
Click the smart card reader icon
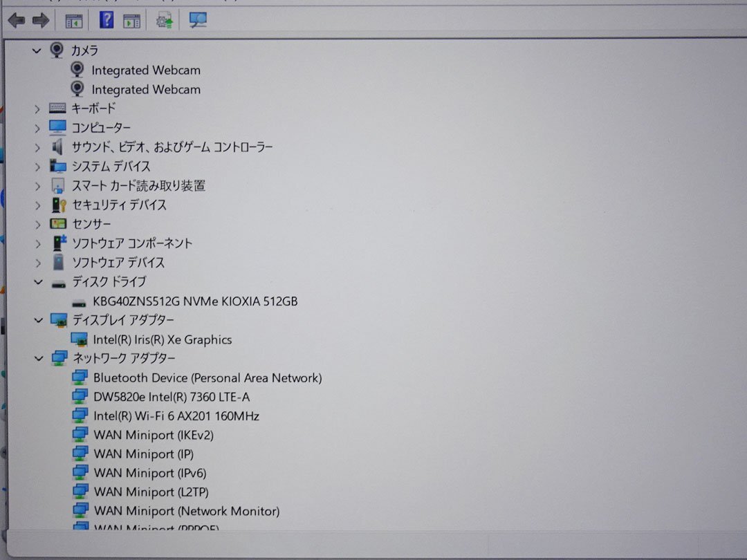pyautogui.click(x=57, y=186)
